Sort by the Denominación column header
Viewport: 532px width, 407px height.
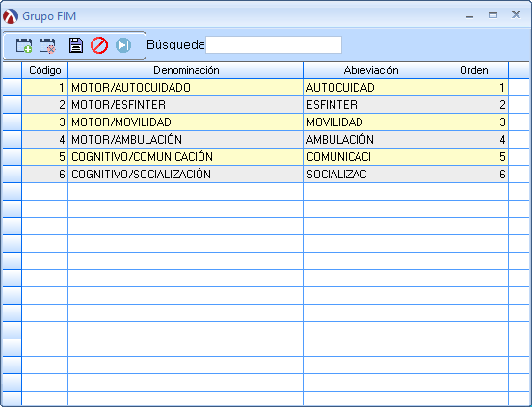[186, 70]
